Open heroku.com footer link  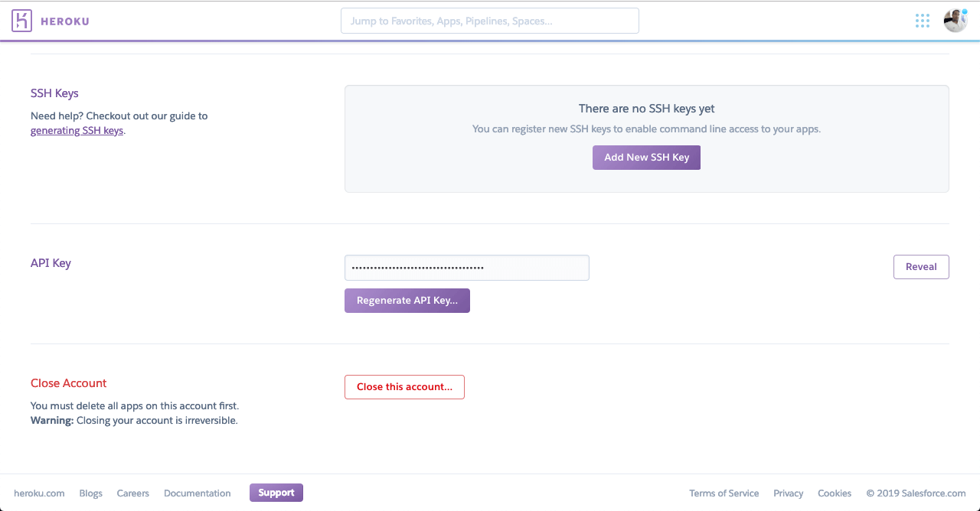pyautogui.click(x=39, y=493)
